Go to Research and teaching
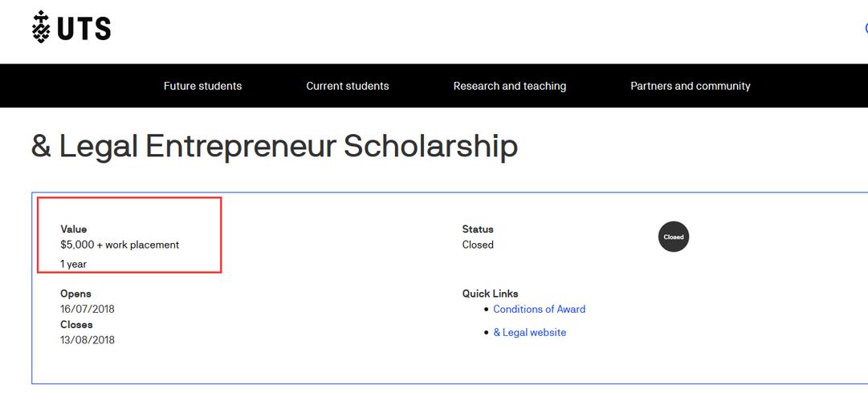This screenshot has height=401, width=868. click(510, 86)
